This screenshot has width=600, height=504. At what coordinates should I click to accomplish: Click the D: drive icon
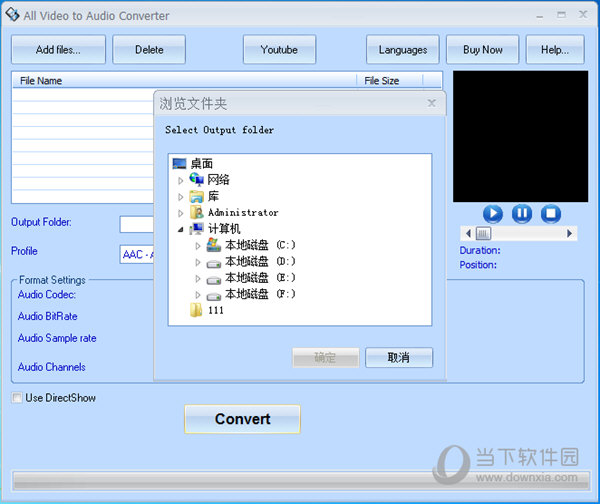click(x=214, y=263)
